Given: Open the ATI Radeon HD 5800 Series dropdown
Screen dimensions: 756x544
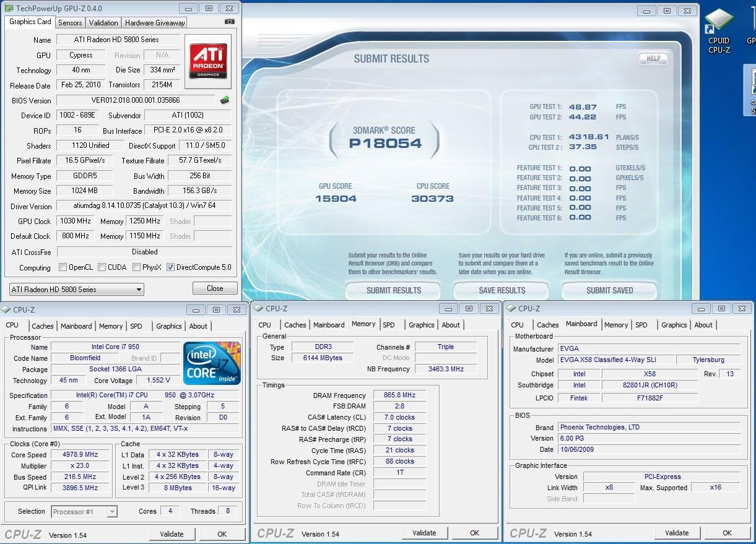Looking at the screenshot, I should click(x=76, y=289).
